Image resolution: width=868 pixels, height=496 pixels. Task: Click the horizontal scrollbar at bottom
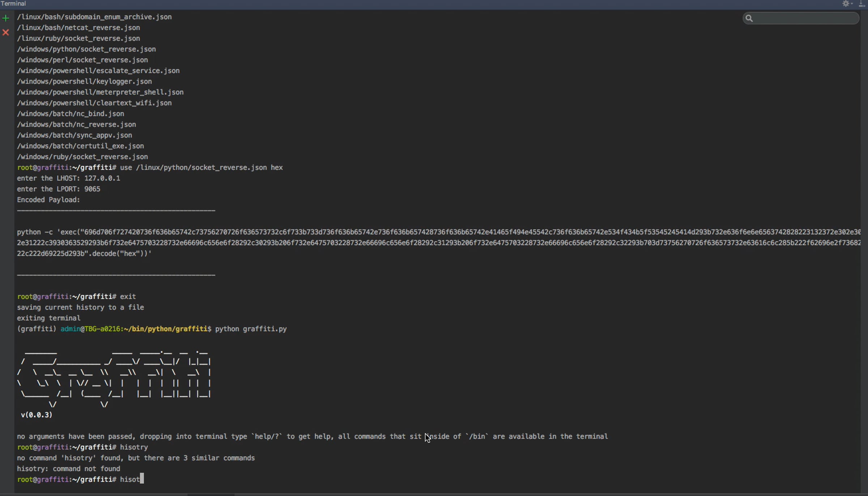coord(211,494)
